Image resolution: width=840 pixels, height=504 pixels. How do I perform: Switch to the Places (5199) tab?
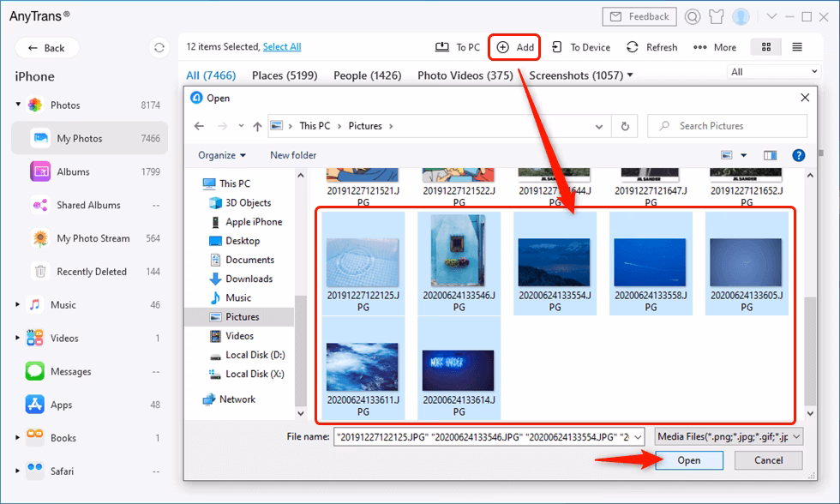tap(285, 75)
